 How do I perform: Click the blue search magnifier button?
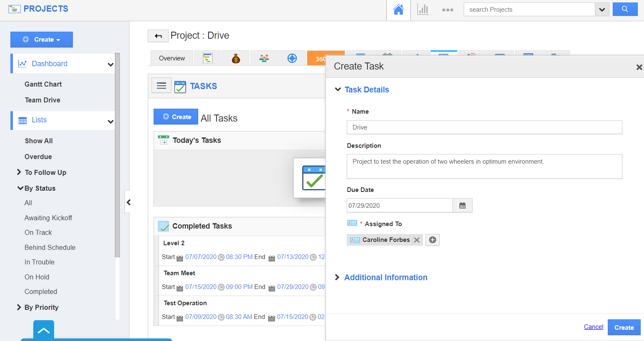[625, 9]
